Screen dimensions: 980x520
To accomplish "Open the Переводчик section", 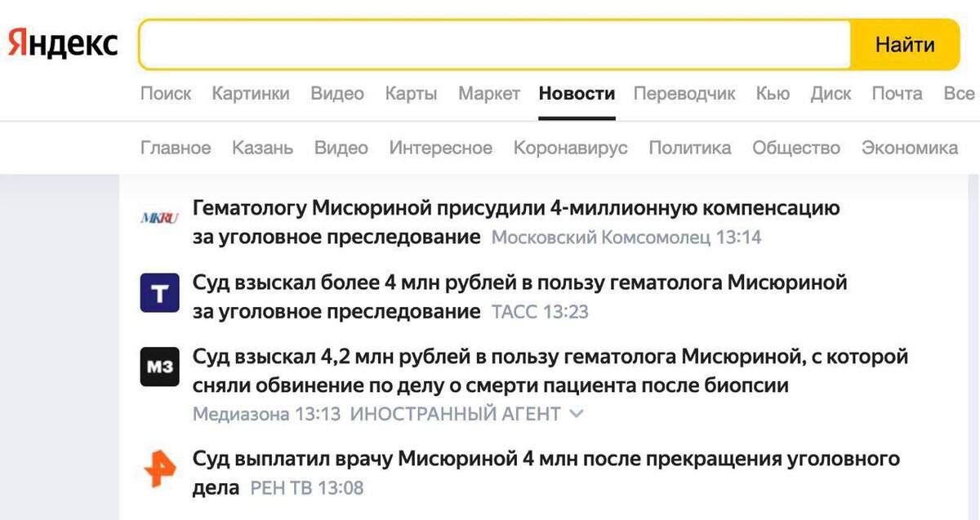I will pyautogui.click(x=686, y=93).
